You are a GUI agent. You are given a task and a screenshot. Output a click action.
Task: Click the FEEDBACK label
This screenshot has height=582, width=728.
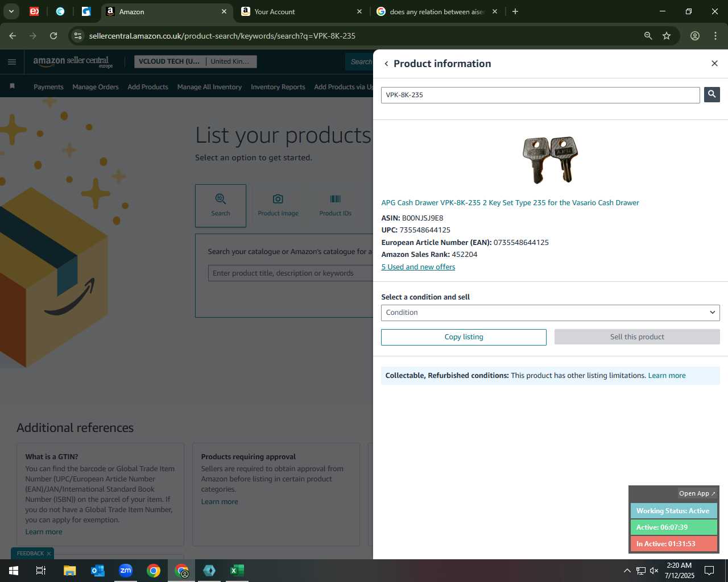[x=30, y=554]
